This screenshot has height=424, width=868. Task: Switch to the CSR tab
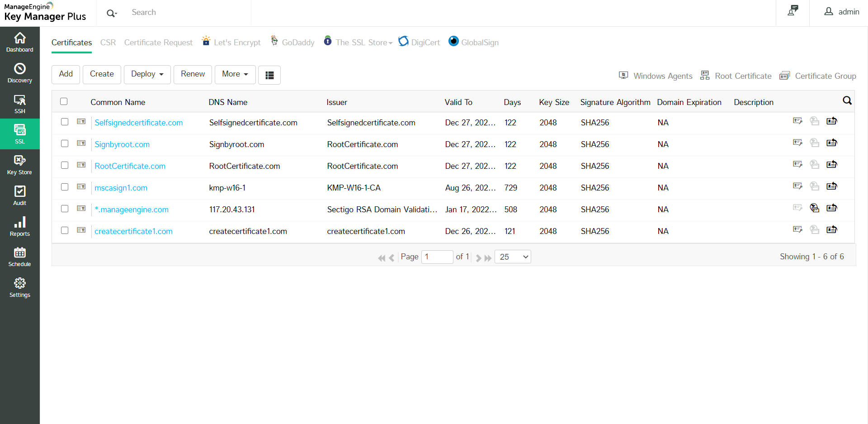(108, 43)
